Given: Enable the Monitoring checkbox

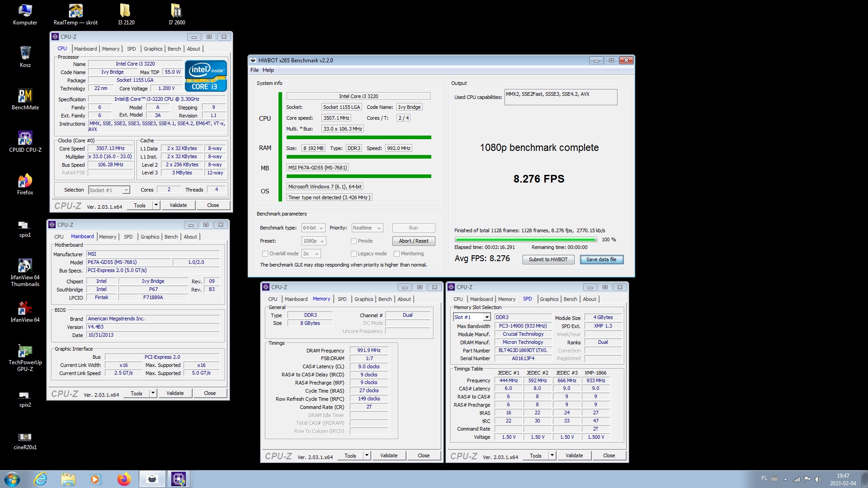Looking at the screenshot, I should click(x=396, y=253).
